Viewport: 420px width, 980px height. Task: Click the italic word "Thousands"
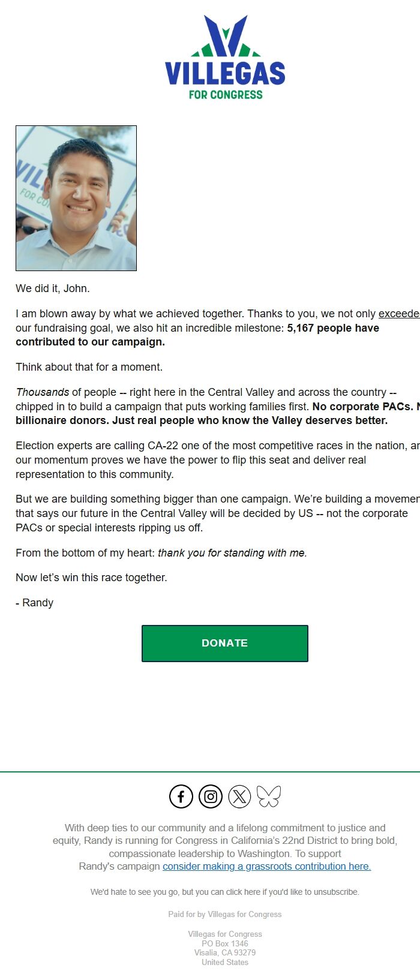43,392
